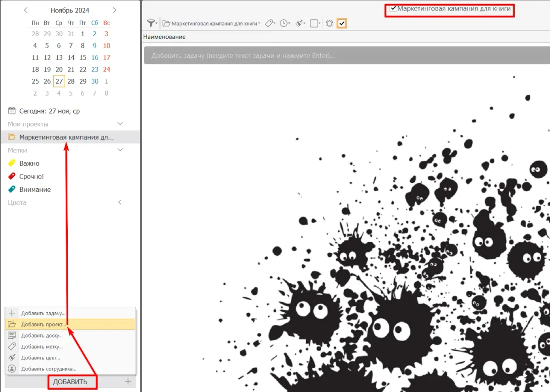The height and width of the screenshot is (392, 550).
Task: Collapse the 'Мои проекты' section
Action: coord(120,124)
